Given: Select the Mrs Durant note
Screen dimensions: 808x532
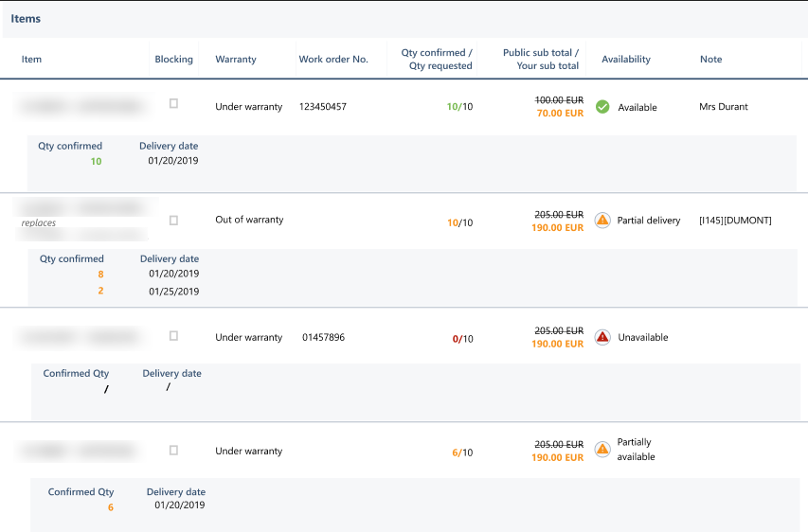Looking at the screenshot, I should click(723, 107).
